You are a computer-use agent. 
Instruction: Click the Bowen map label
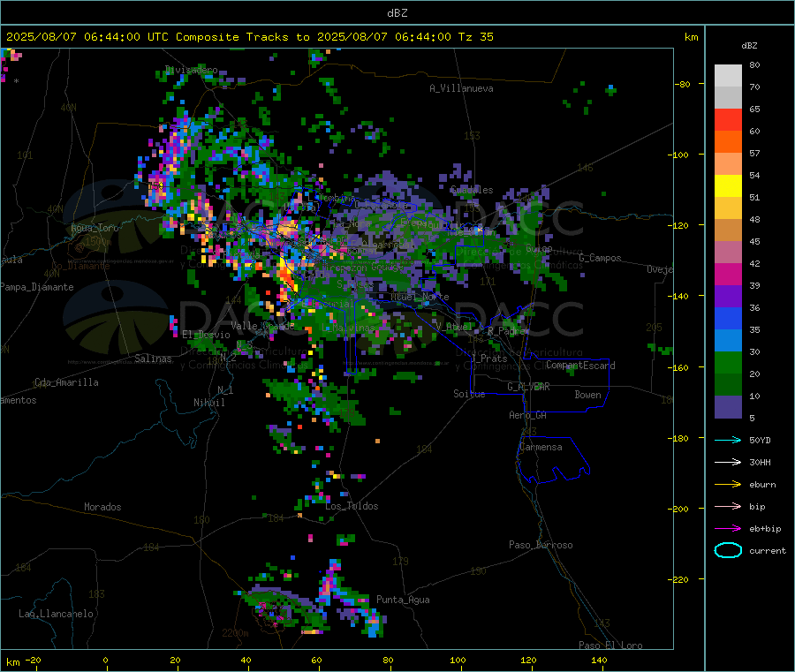pos(587,395)
